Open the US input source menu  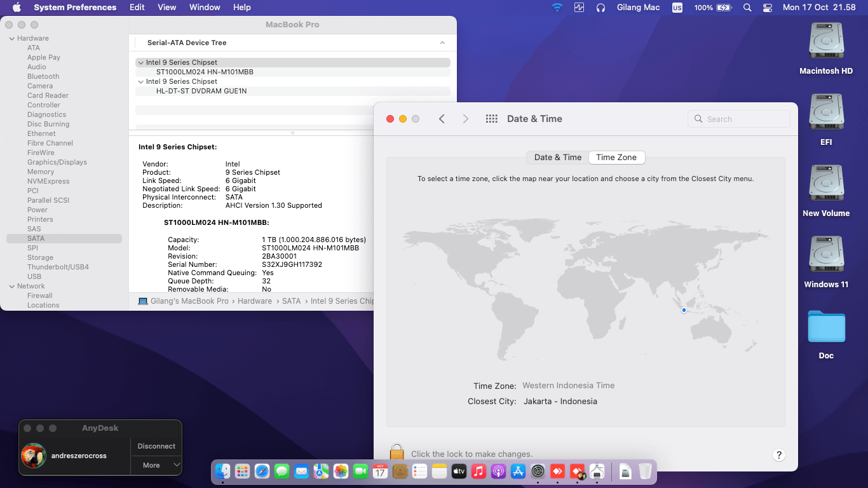pos(677,8)
